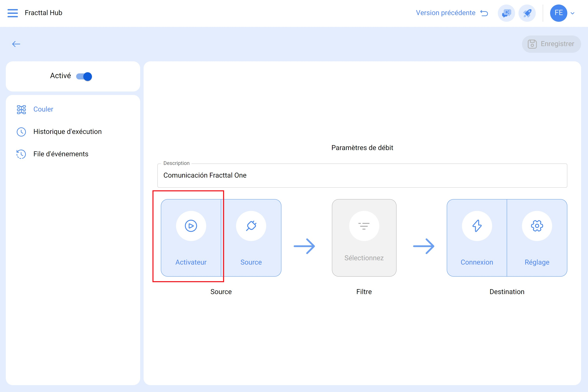Open the Connexion destination card

tap(477, 238)
